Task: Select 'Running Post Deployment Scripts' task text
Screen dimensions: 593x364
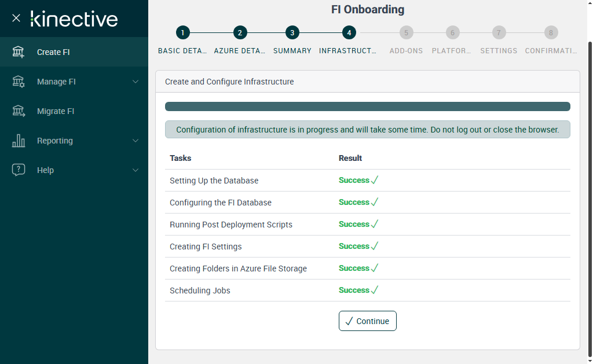Action: (231, 225)
